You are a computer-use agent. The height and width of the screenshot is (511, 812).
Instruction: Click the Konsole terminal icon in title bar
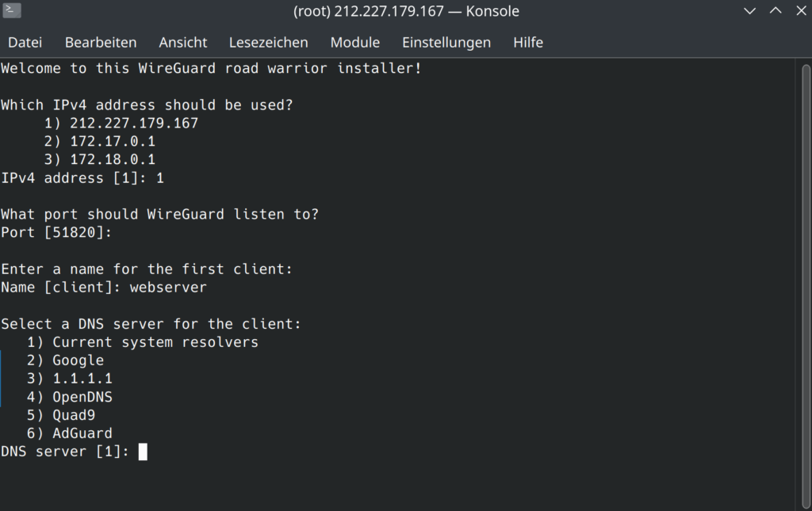(x=11, y=10)
